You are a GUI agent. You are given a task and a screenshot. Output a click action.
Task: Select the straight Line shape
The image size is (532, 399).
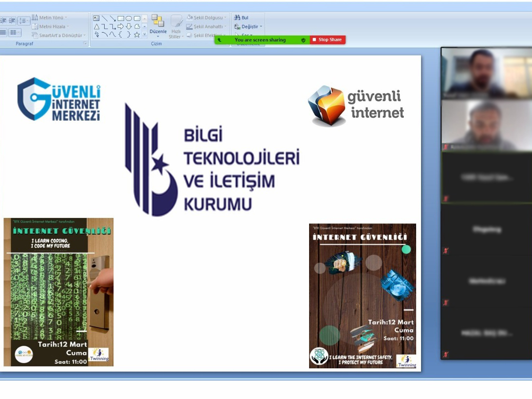pos(105,18)
